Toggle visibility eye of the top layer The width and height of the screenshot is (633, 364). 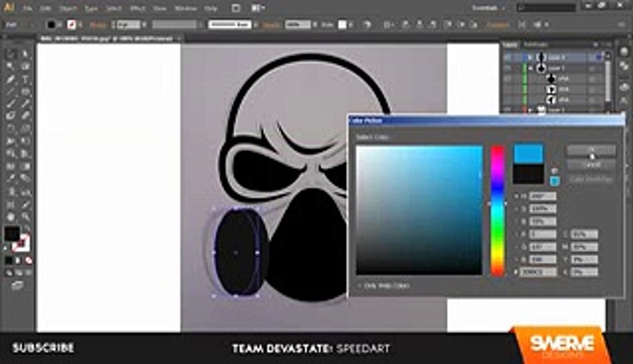[x=509, y=57]
